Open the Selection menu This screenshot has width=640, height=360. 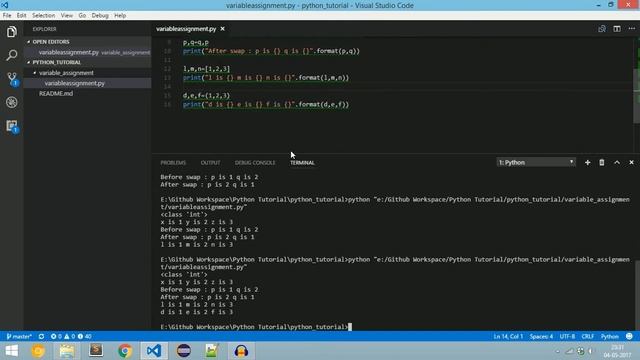(43, 16)
